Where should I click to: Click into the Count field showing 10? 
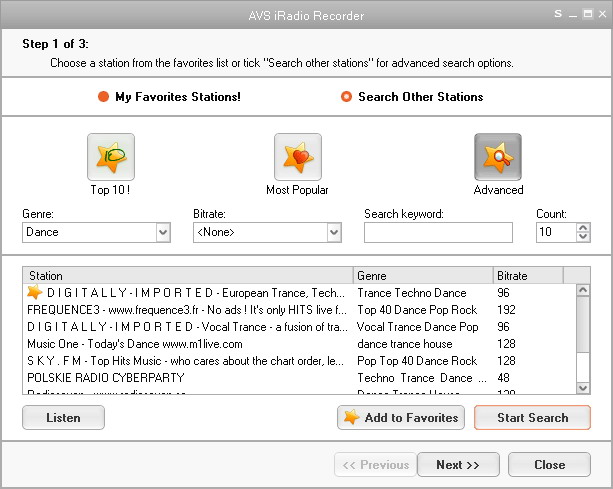click(x=556, y=233)
